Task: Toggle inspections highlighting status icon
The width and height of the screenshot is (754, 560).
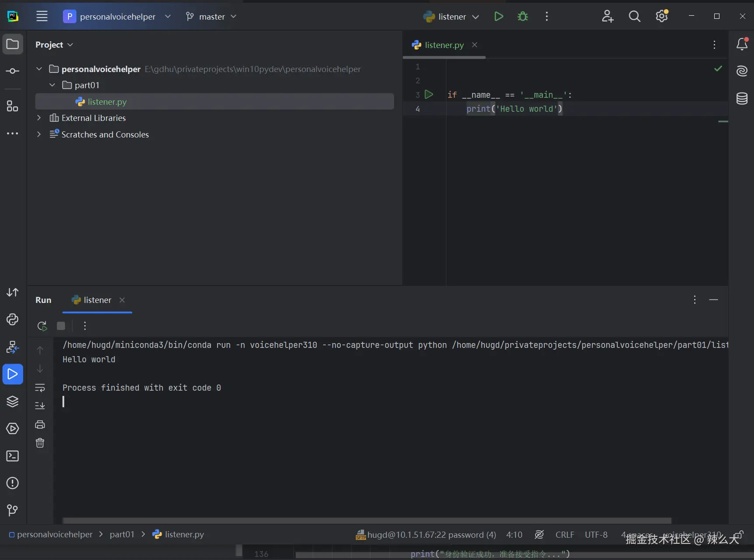Action: [539, 535]
